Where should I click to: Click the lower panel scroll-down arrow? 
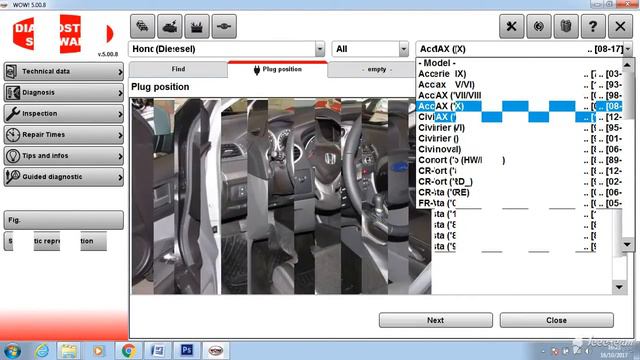(x=619, y=287)
